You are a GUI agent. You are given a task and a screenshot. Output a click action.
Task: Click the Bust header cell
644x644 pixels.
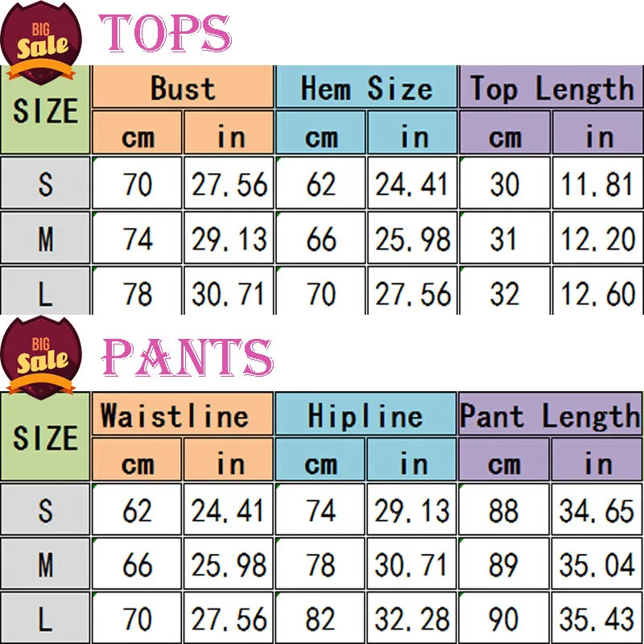point(183,87)
